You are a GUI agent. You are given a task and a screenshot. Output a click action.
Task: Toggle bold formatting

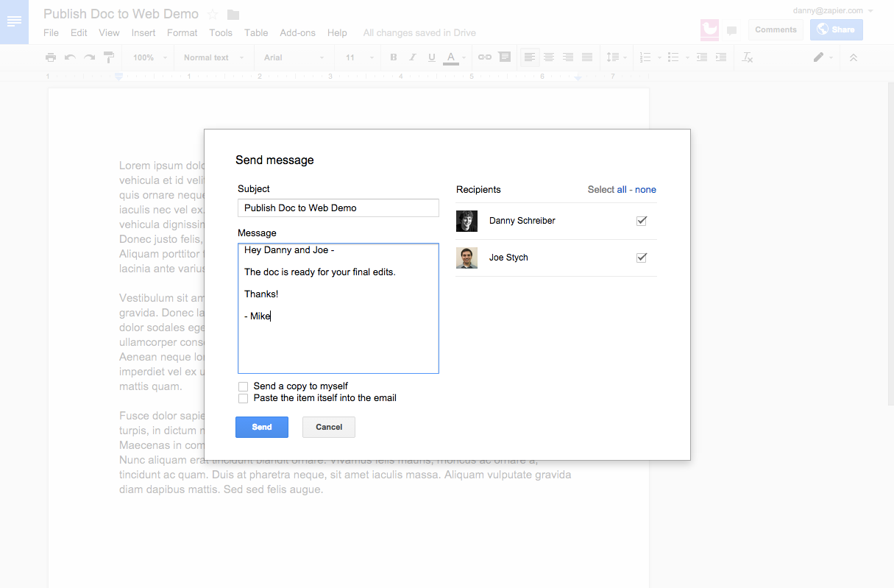point(393,57)
